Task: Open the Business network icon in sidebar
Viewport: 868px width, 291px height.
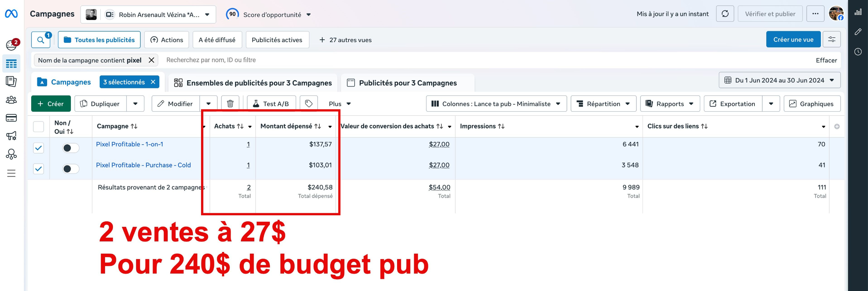Action: click(x=11, y=154)
